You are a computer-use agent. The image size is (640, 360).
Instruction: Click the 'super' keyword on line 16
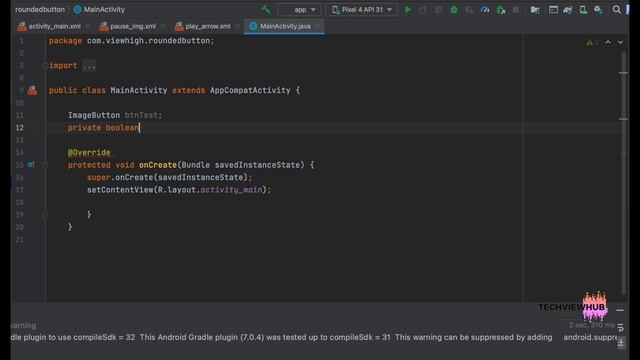(x=98, y=177)
